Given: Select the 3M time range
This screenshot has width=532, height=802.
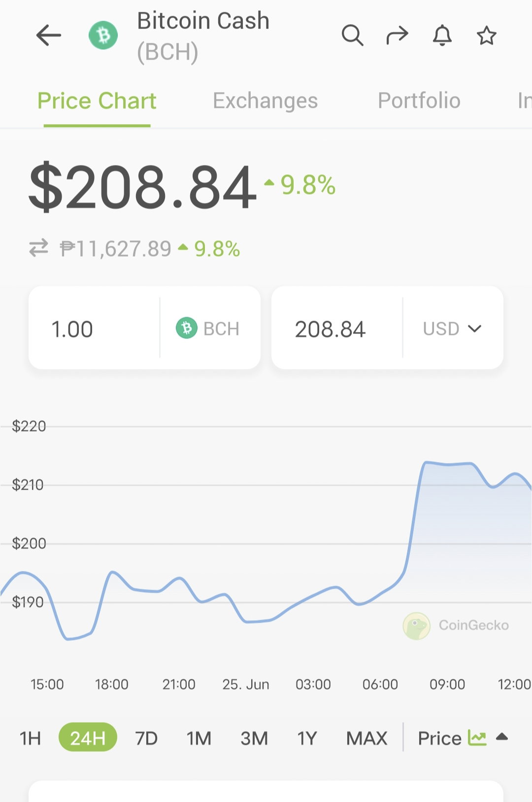Looking at the screenshot, I should coord(254,738).
